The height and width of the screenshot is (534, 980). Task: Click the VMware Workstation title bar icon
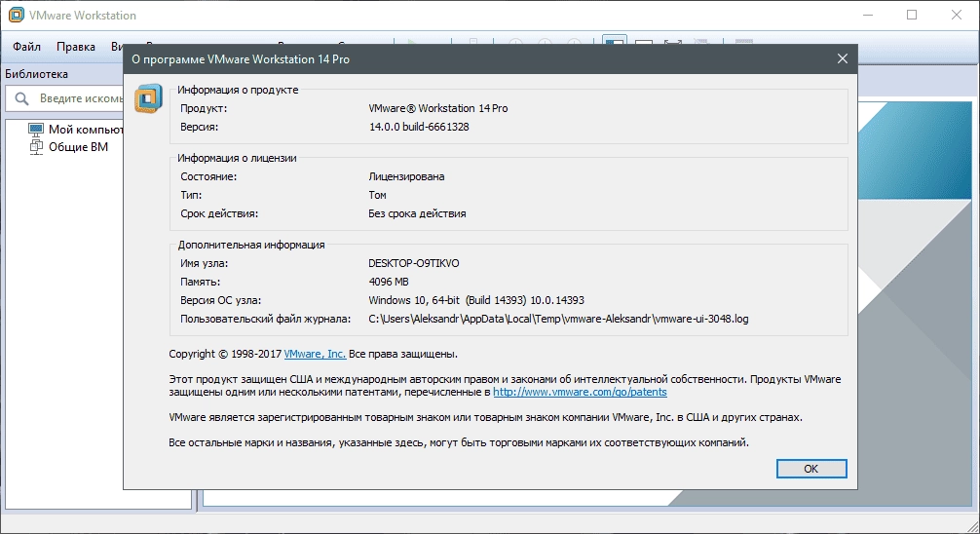pos(17,15)
